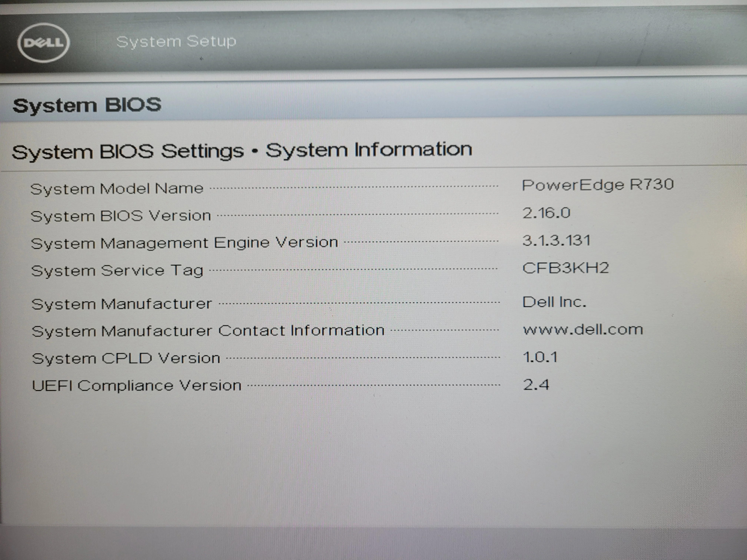Select System Manufacturer Contact Information label
This screenshot has height=560, width=747.
[208, 331]
